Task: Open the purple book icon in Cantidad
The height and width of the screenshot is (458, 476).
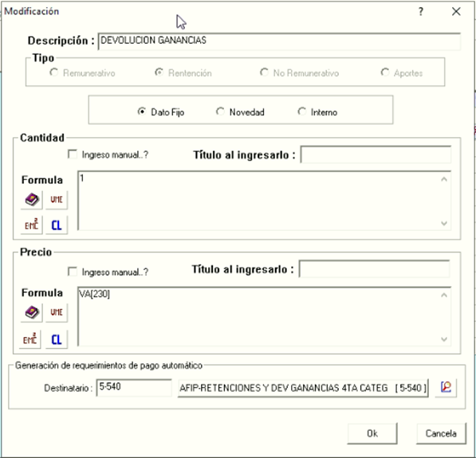Action: tap(32, 200)
